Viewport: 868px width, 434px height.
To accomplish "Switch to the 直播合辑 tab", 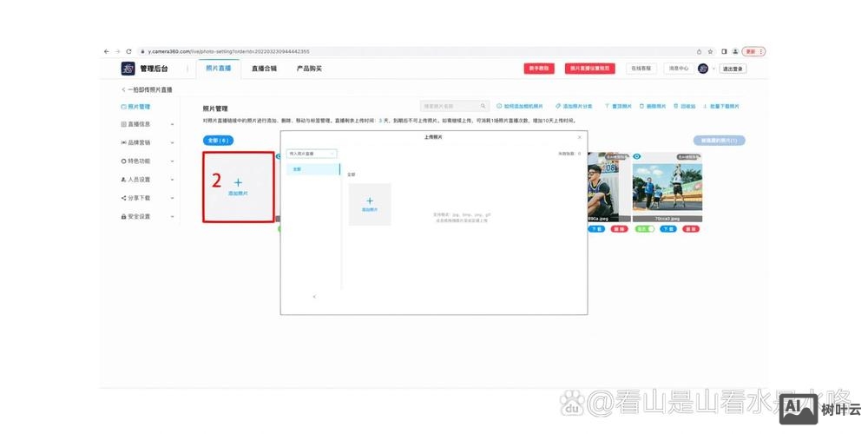I will [264, 69].
